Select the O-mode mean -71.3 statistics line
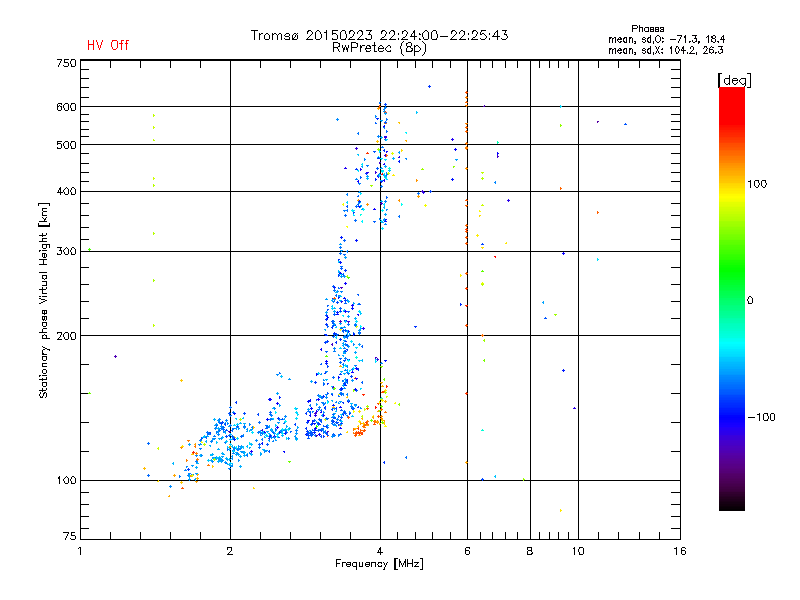 pyautogui.click(x=665, y=39)
